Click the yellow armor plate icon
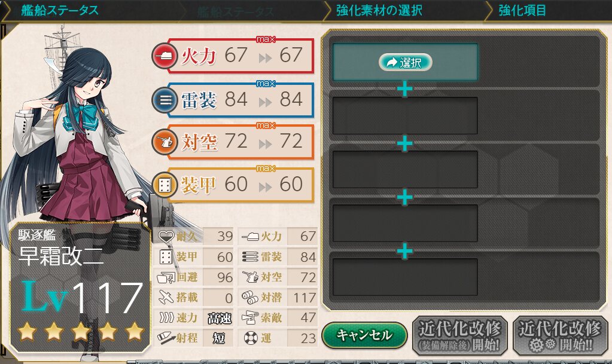 [x=164, y=185]
